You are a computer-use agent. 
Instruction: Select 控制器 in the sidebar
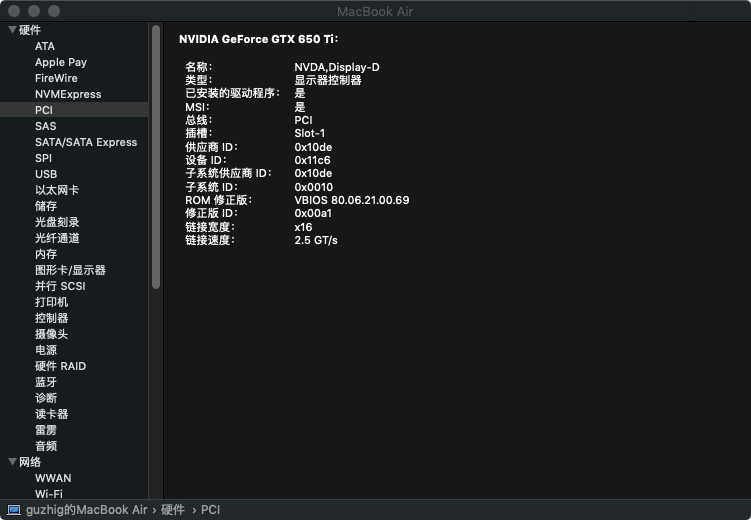coord(52,318)
